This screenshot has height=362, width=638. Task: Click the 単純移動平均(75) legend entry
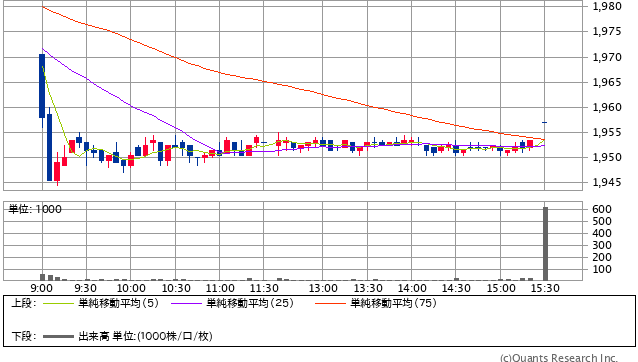coord(393,303)
